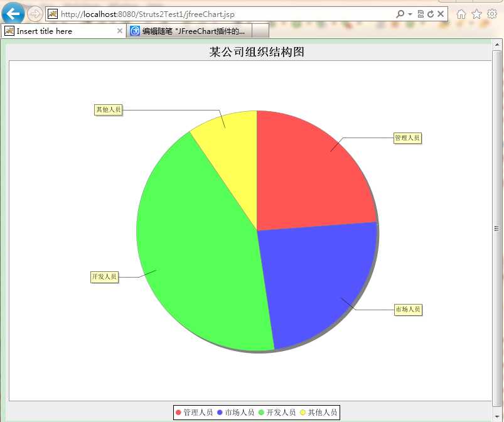Click yellow legend dot for 其他人员
The width and height of the screenshot is (504, 422).
(x=303, y=413)
